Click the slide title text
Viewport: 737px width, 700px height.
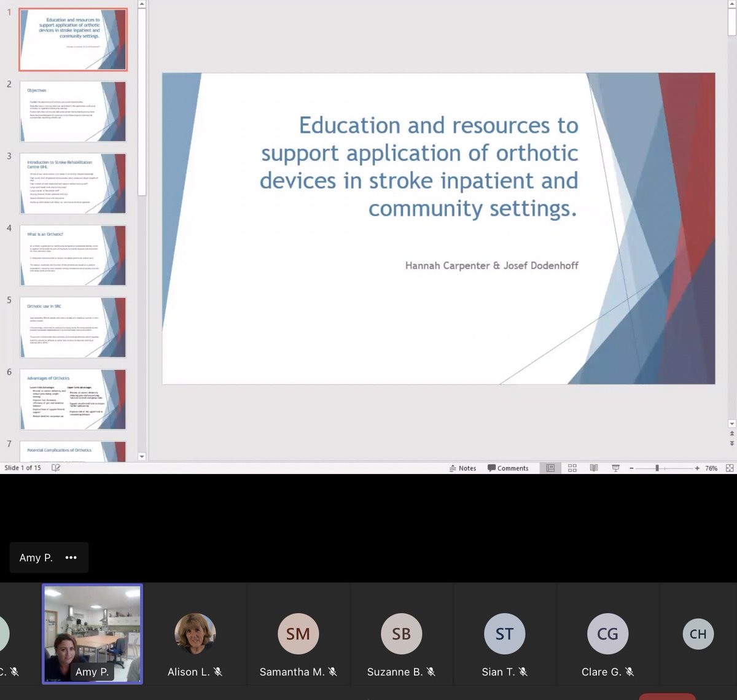(x=419, y=166)
